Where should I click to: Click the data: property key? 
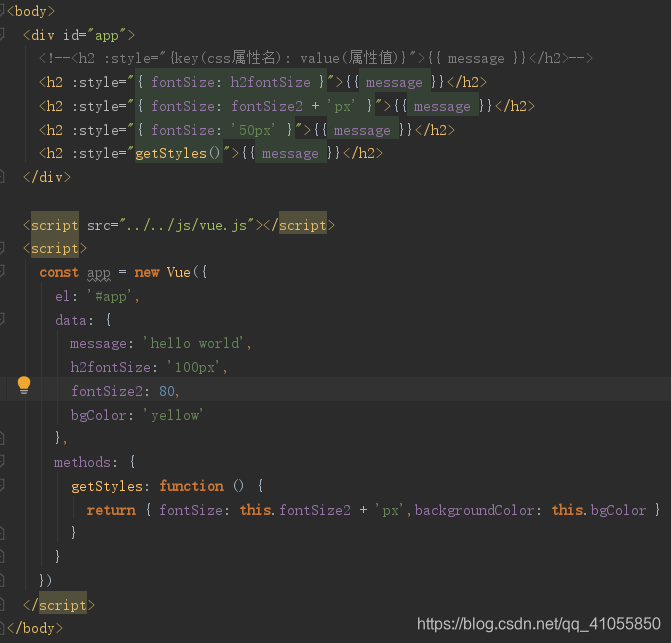click(x=74, y=320)
